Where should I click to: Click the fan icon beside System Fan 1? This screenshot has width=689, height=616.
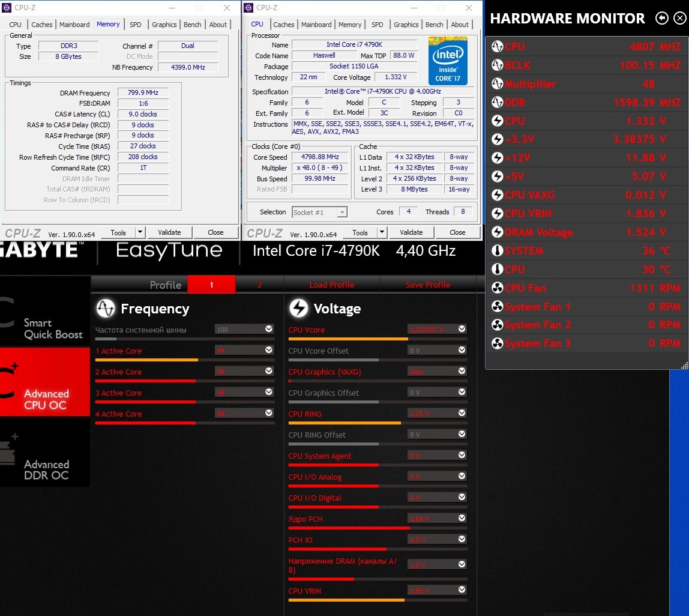(497, 306)
